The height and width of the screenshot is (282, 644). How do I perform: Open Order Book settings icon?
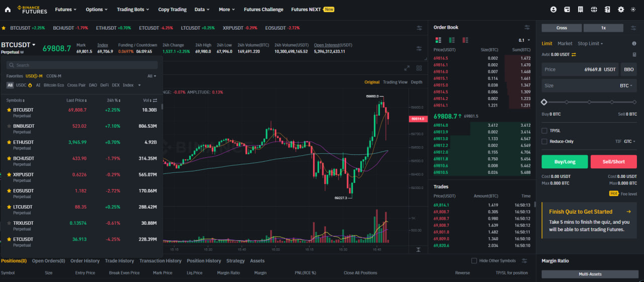(527, 27)
